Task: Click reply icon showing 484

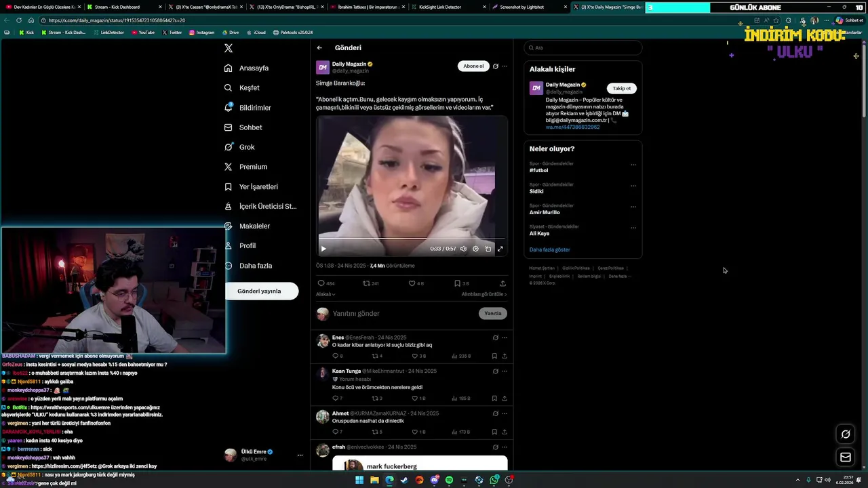Action: click(326, 283)
